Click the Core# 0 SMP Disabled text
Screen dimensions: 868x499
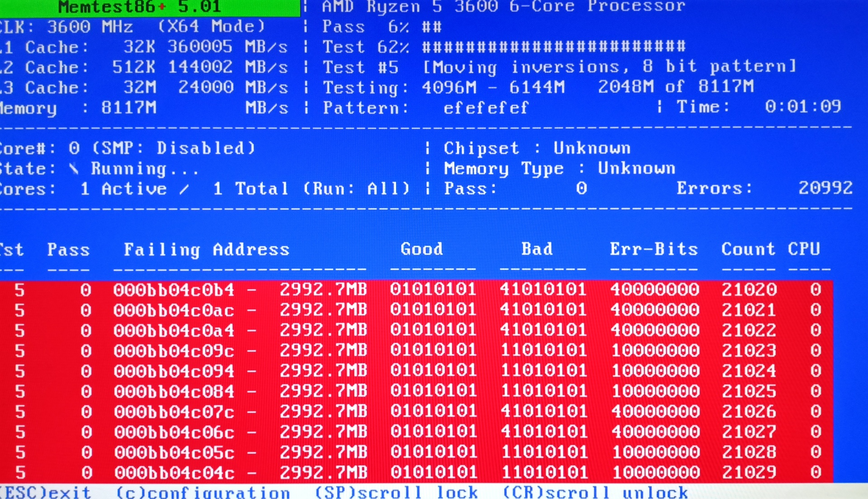tap(127, 148)
